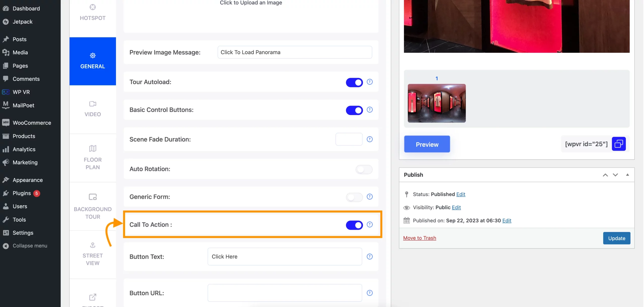The image size is (644, 307).
Task: Click the Publish panel down chevron
Action: click(615, 175)
